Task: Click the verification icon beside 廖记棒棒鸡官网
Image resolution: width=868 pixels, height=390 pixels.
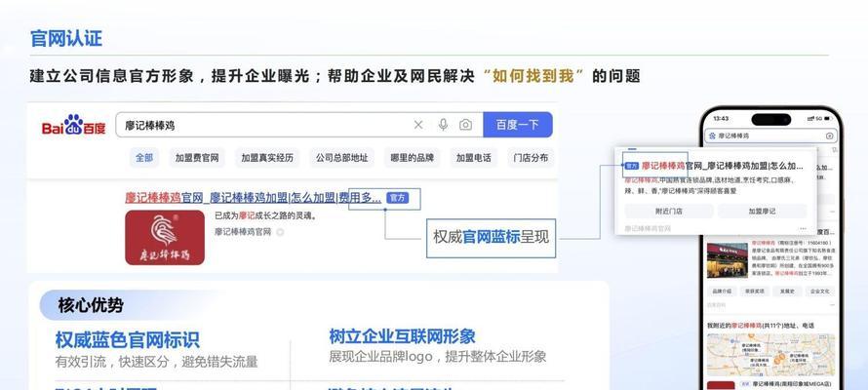Action: pos(280,232)
